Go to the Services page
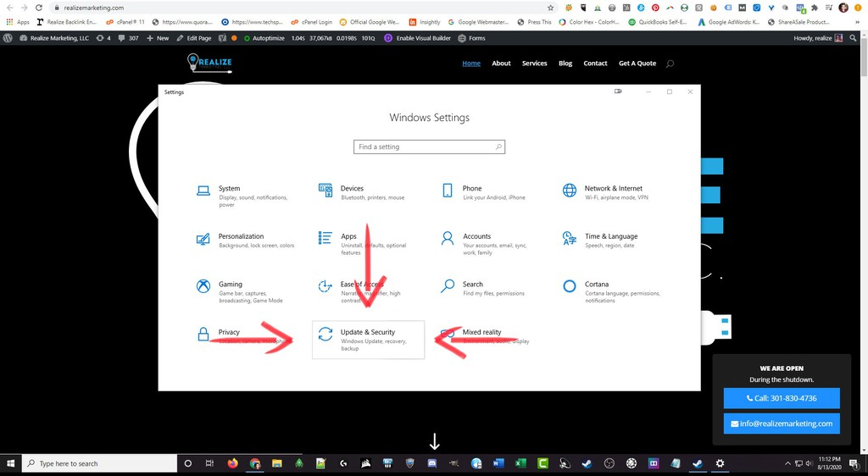The width and height of the screenshot is (868, 476). pos(534,64)
